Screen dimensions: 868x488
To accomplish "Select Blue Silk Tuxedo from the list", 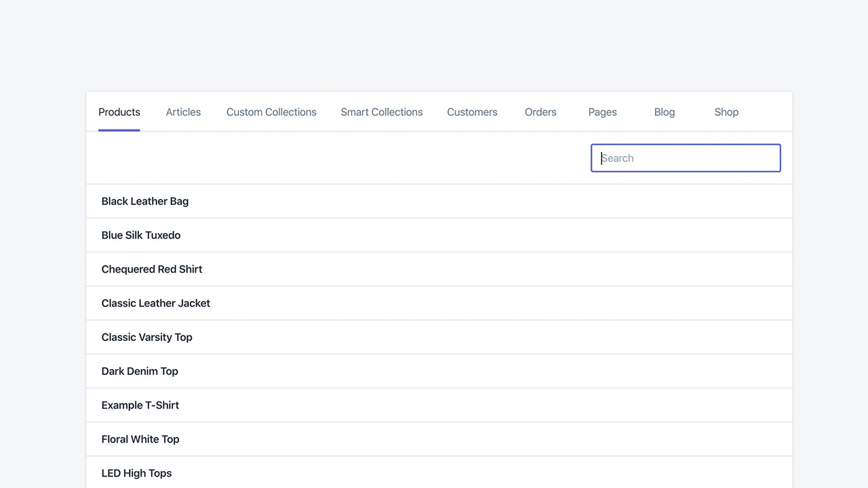I will 140,235.
